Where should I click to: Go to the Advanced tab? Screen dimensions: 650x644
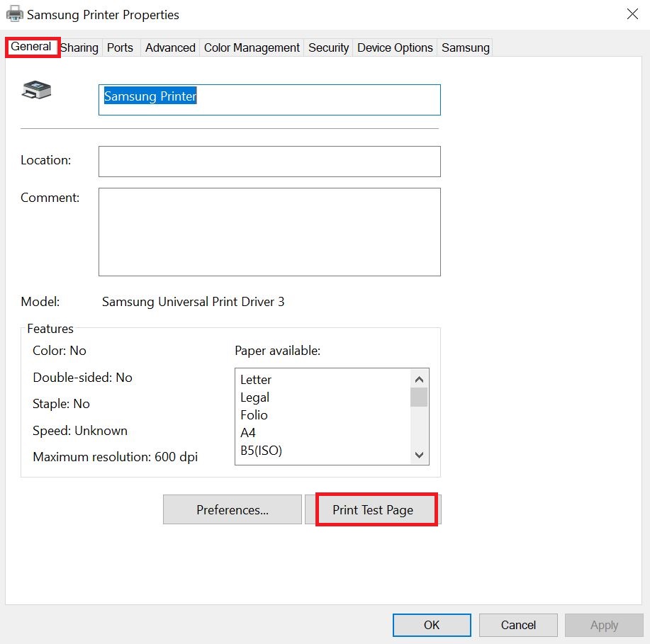170,47
